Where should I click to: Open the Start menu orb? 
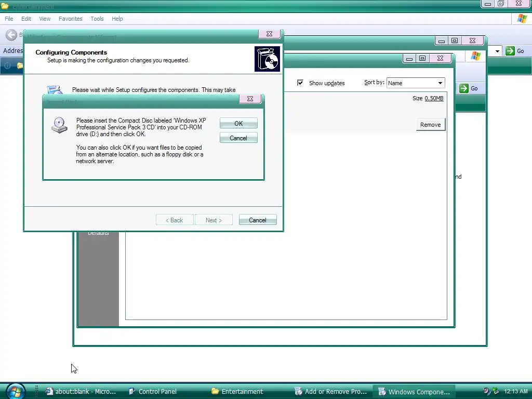[x=15, y=391]
